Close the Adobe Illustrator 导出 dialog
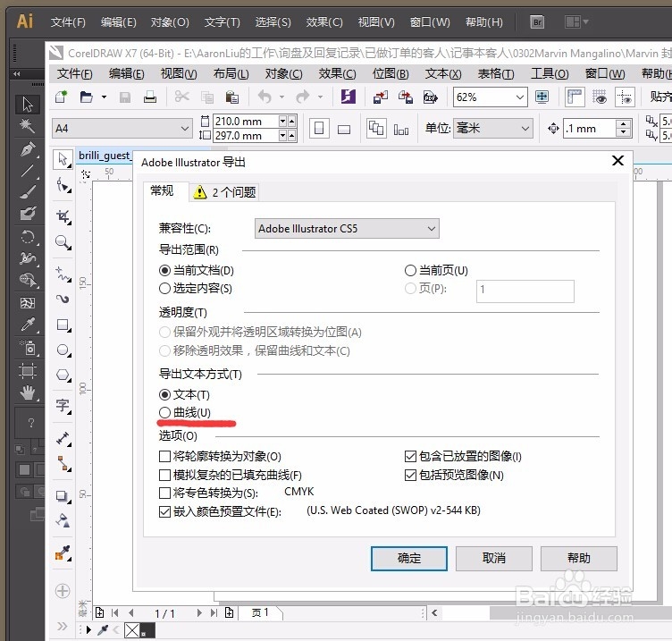 pyautogui.click(x=617, y=160)
